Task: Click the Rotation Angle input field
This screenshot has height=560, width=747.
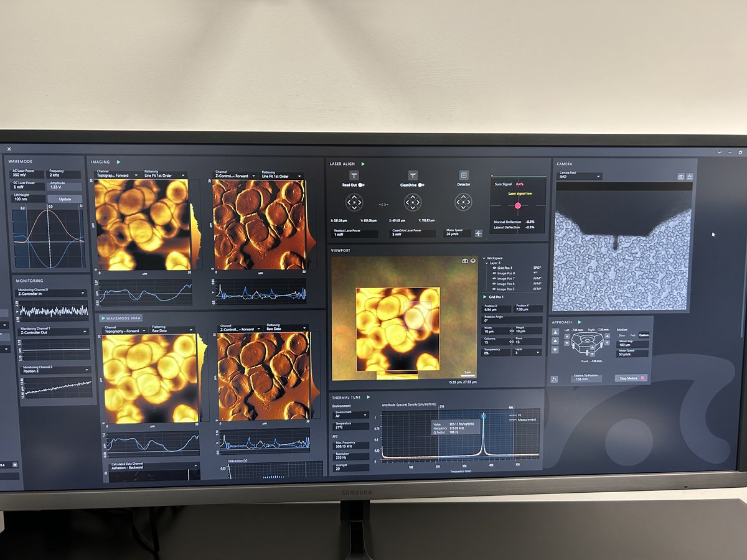Action: pyautogui.click(x=512, y=320)
